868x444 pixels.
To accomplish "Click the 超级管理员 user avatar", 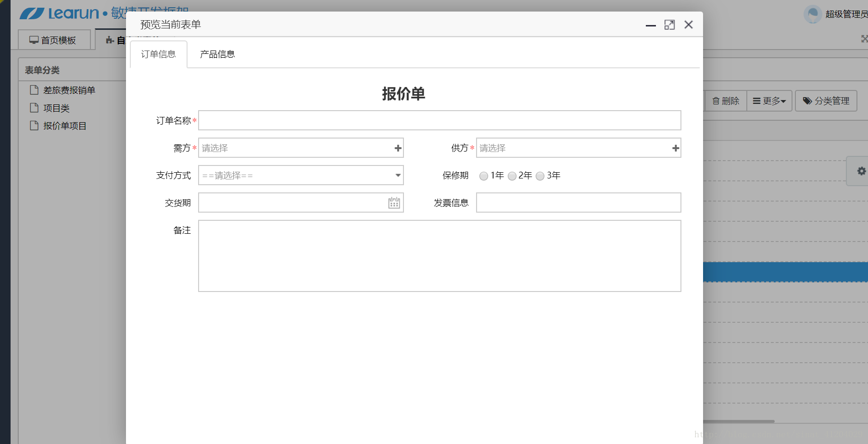I will point(813,14).
